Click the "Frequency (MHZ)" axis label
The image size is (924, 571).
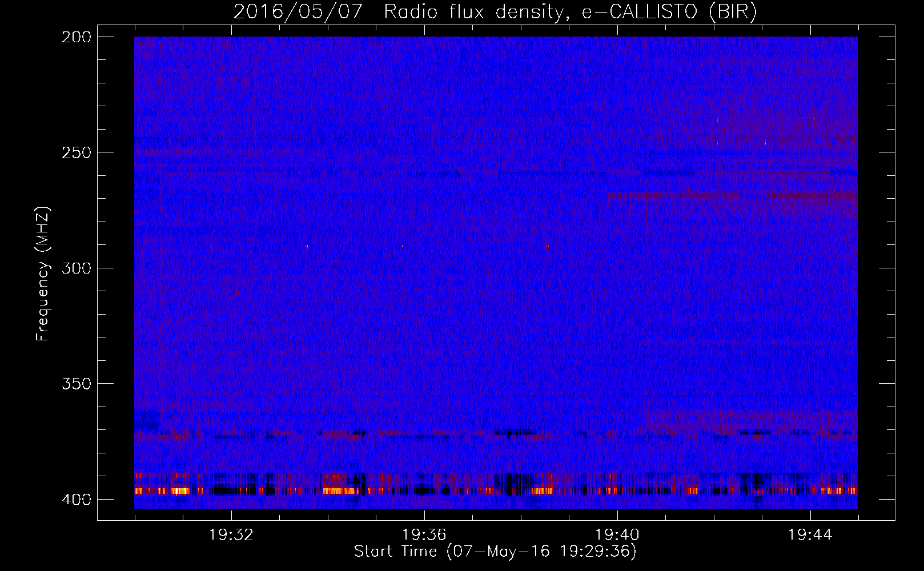click(x=43, y=274)
